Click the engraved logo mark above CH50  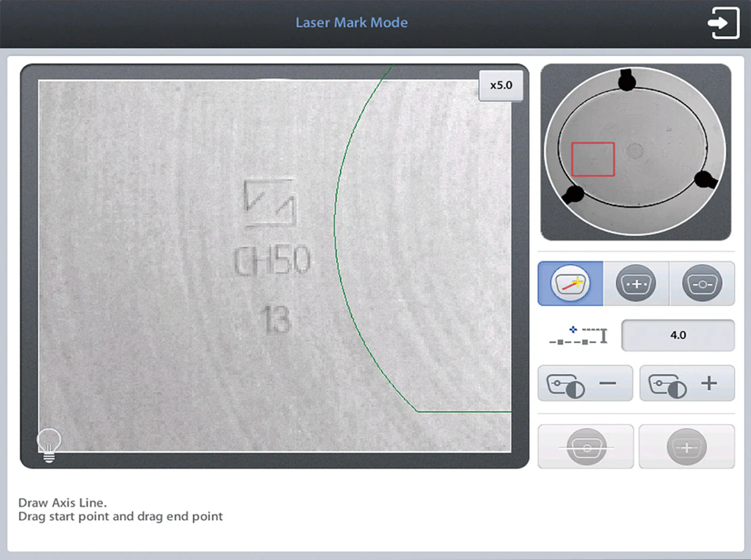point(270,202)
